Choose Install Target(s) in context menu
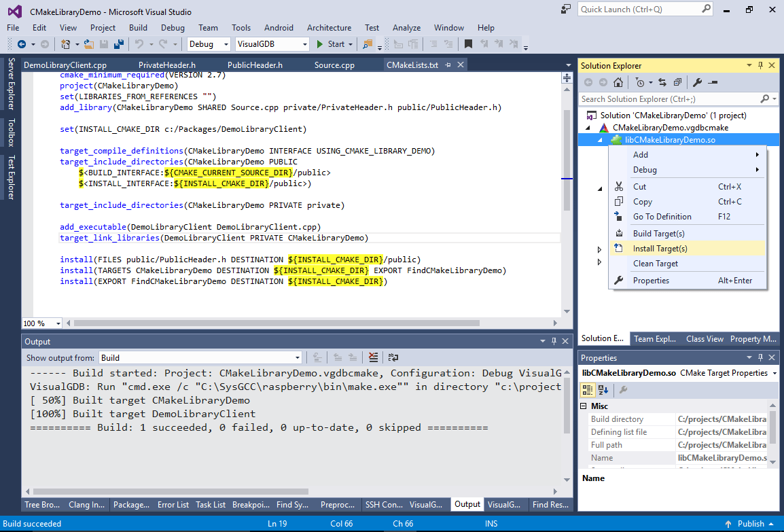784x532 pixels. (x=687, y=249)
